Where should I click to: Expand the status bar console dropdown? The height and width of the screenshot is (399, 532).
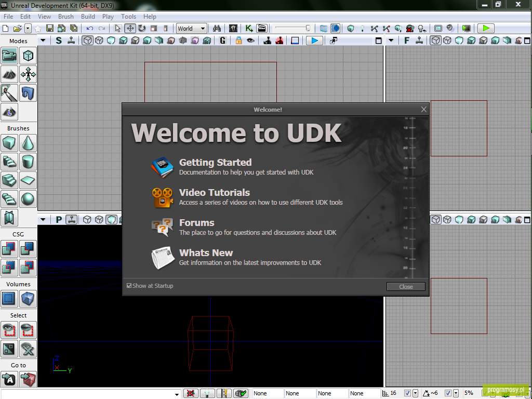click(x=177, y=394)
